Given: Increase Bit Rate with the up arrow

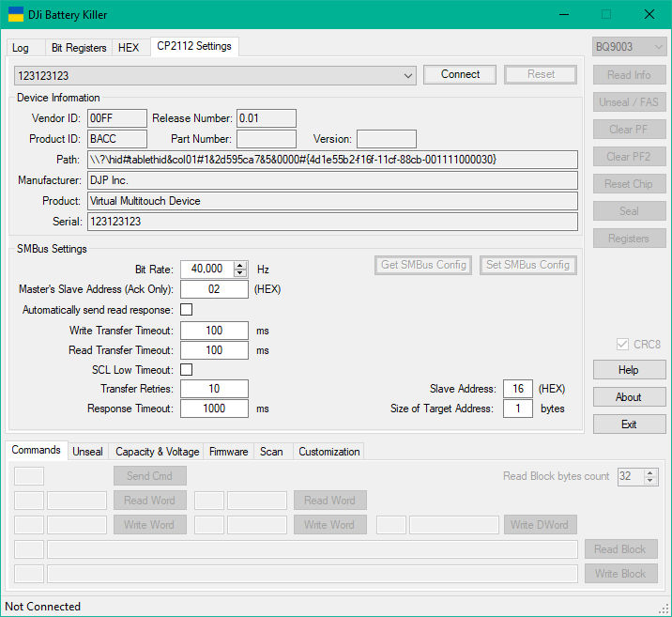Looking at the screenshot, I should click(240, 264).
